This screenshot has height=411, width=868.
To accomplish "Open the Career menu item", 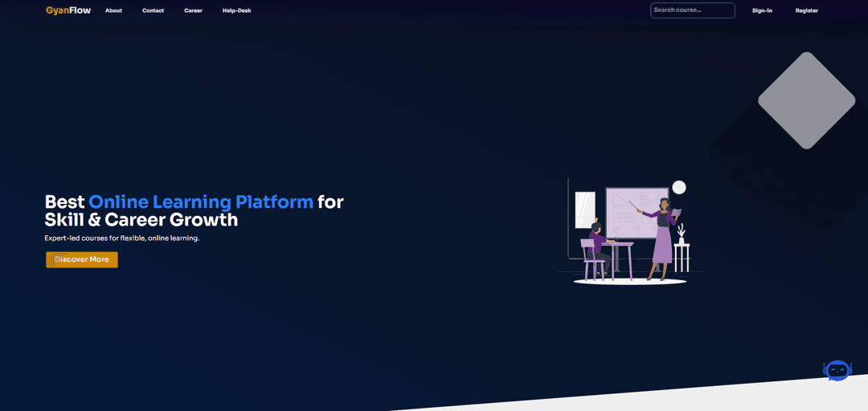I will pos(193,10).
